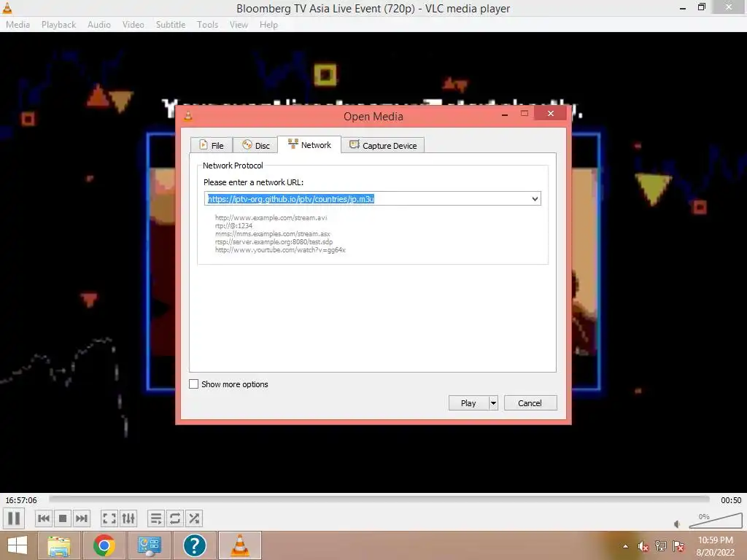
Task: Open the View menu
Action: [x=239, y=24]
